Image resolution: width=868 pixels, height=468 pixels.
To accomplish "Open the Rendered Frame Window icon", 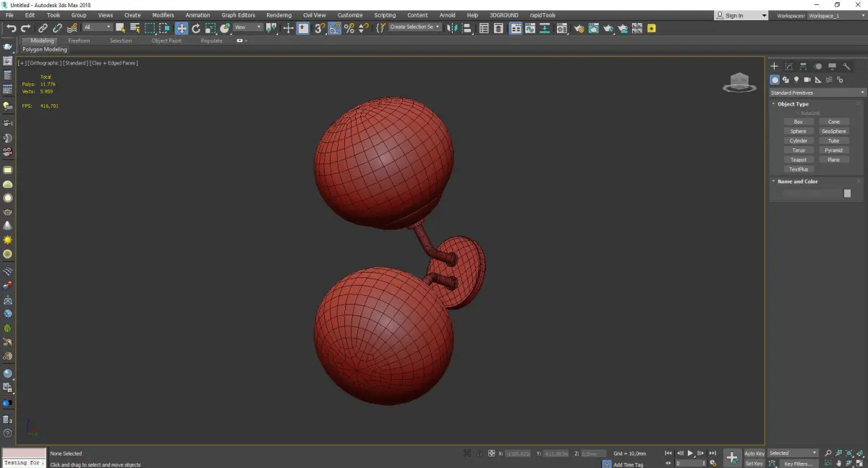I will [593, 28].
